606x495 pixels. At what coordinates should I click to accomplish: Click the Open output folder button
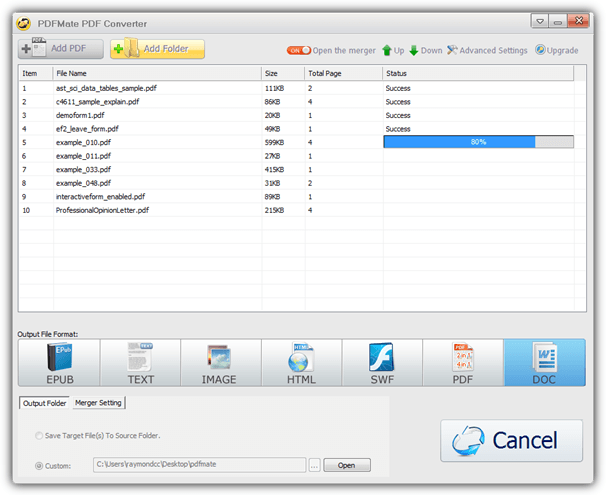tap(347, 465)
